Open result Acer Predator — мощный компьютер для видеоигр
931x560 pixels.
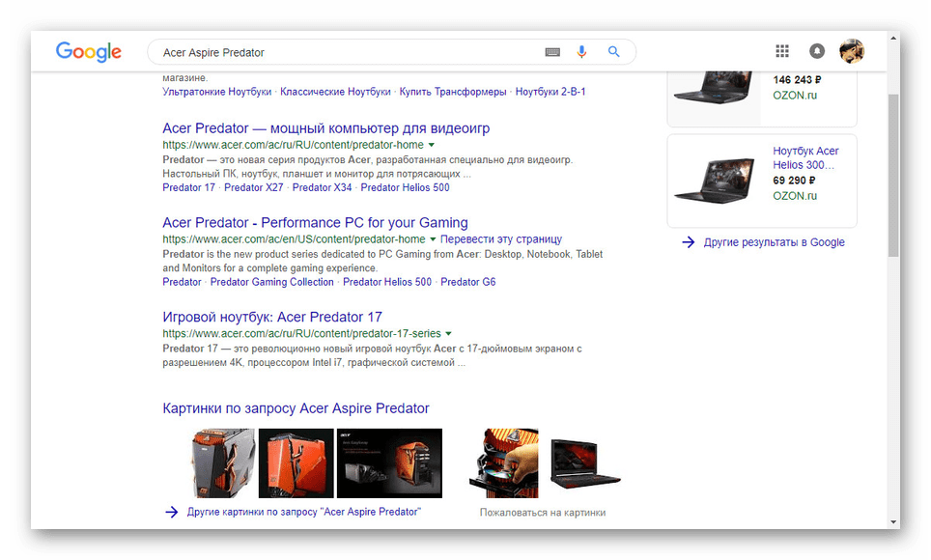[326, 128]
